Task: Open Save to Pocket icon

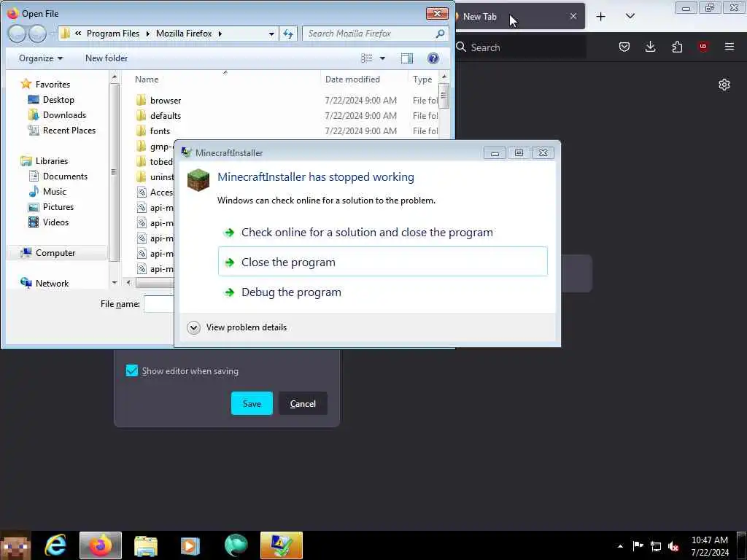Action: [x=624, y=47]
